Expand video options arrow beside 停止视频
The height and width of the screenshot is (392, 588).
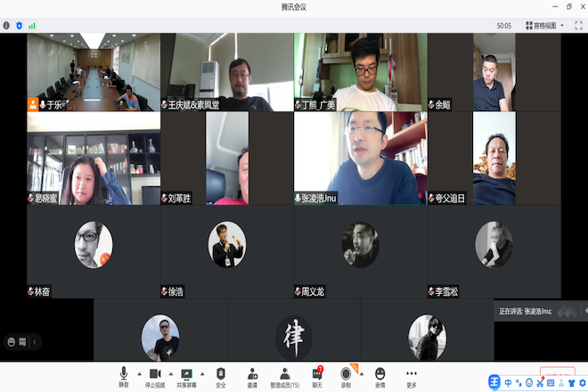point(171,373)
